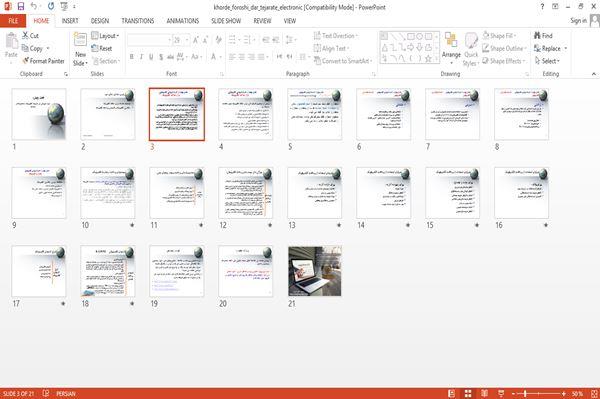Open the FILE menu tab
The width and height of the screenshot is (600, 399).
13,21
